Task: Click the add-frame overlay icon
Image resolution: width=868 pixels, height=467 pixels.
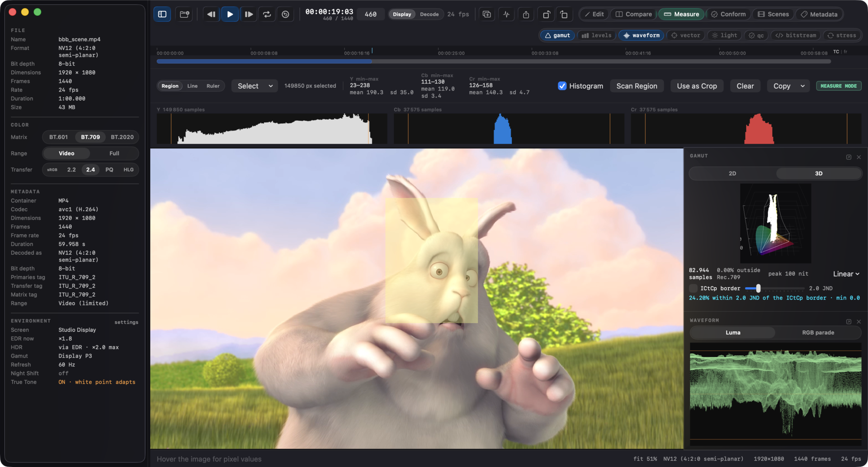Action: point(487,14)
